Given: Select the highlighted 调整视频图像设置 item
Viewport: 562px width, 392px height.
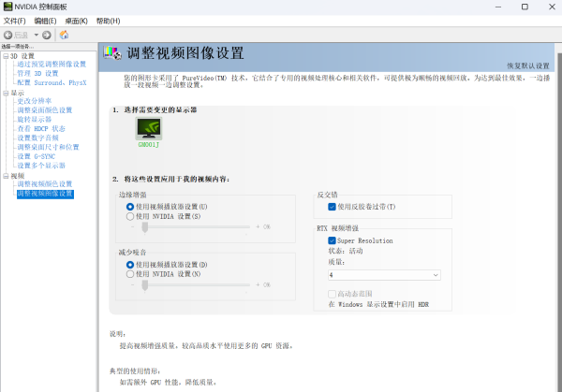Looking at the screenshot, I should 45,194.
